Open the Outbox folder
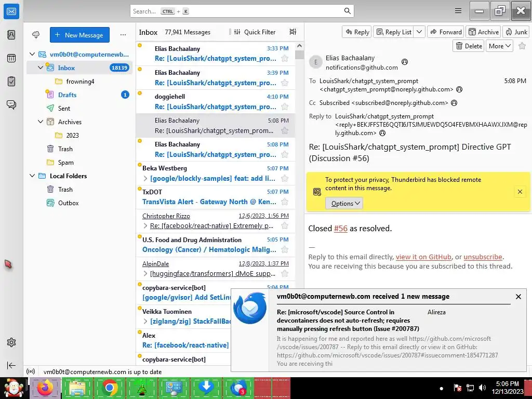This screenshot has width=532, height=399. point(79,203)
